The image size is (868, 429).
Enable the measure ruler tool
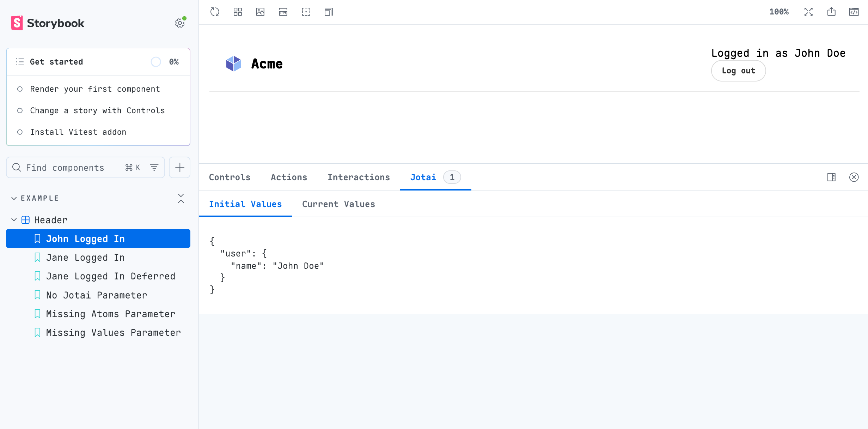283,12
